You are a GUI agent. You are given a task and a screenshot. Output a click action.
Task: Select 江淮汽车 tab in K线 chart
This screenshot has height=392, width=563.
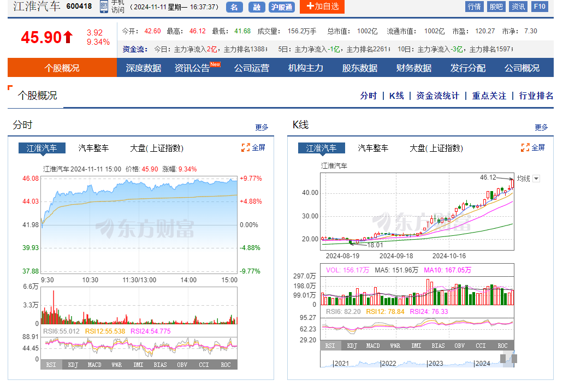(321, 148)
